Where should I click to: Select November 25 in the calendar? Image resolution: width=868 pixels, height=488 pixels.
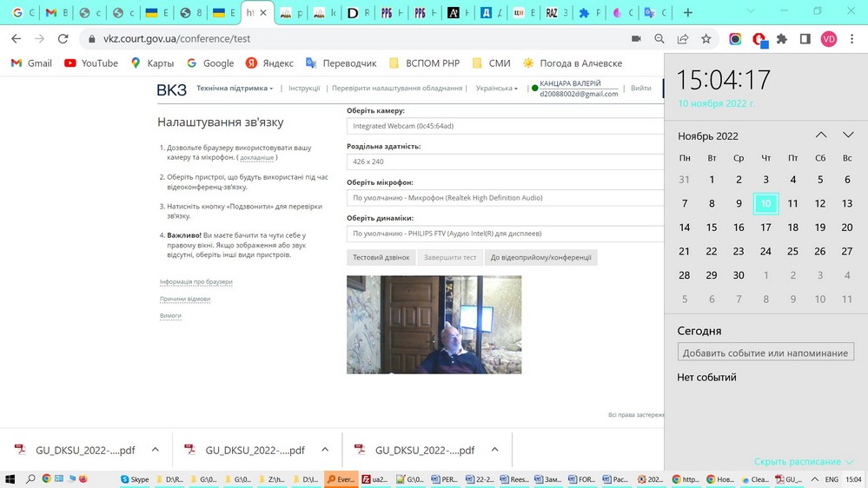792,251
